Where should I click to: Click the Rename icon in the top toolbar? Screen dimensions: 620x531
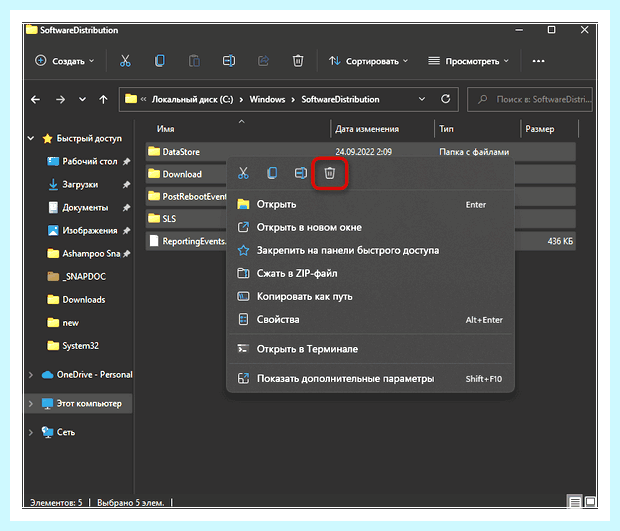pyautogui.click(x=229, y=61)
